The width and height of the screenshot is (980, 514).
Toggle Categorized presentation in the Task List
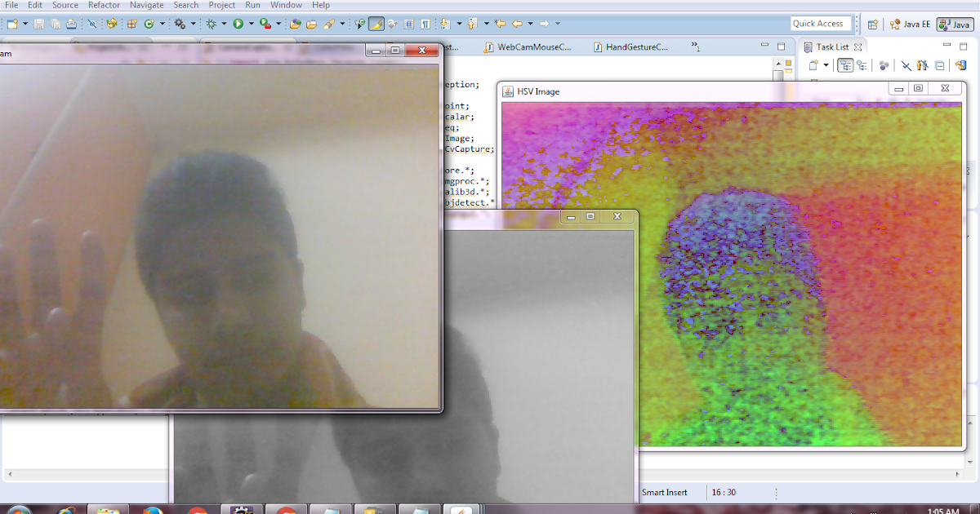846,64
